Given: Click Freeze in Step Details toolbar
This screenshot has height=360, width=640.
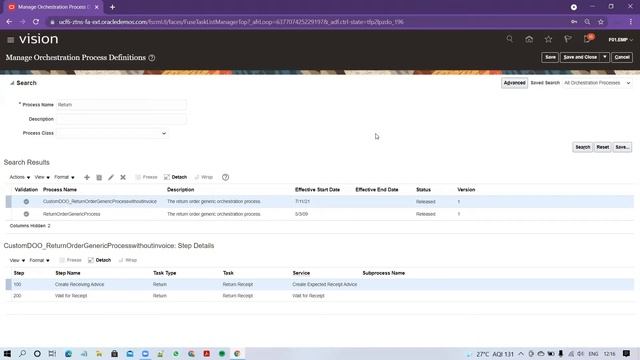Looking at the screenshot, I should 70,260.
